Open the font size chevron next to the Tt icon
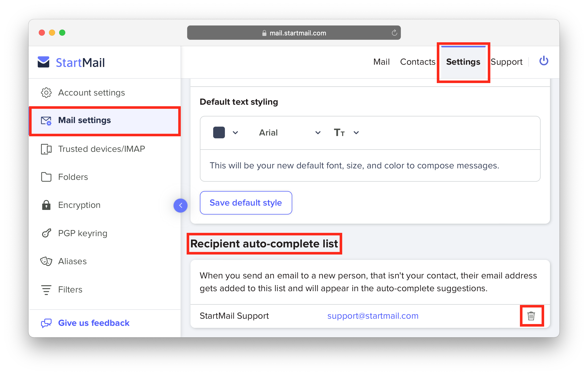This screenshot has width=588, height=375. pos(356,132)
